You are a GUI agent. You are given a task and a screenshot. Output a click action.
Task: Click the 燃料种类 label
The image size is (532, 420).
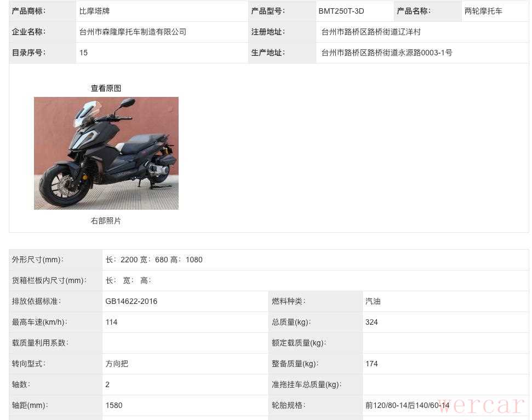(x=288, y=301)
